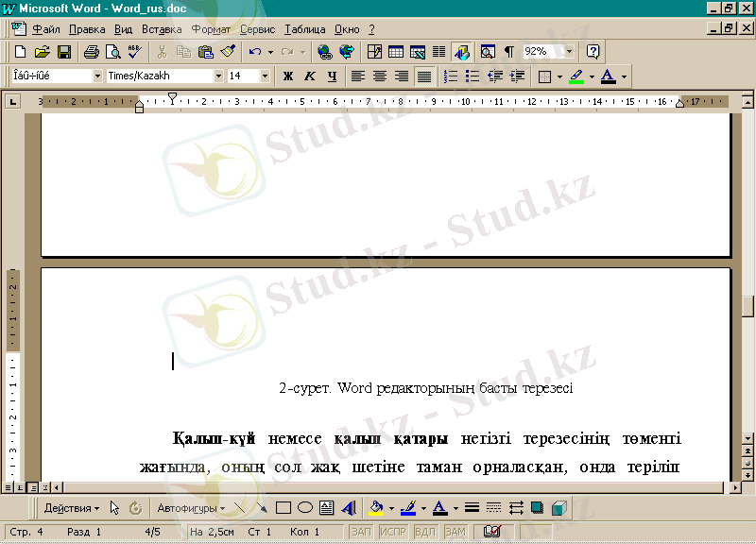Click the ЗАМ overtype indicator
Image resolution: width=756 pixels, height=544 pixels.
(x=455, y=532)
